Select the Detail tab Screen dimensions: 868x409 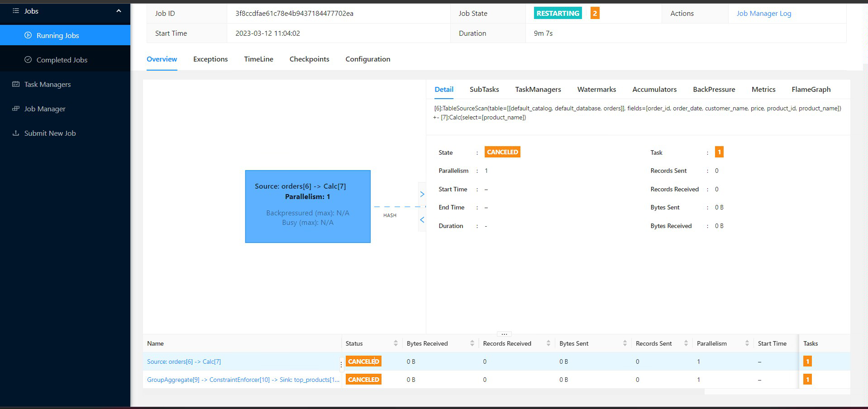click(444, 90)
